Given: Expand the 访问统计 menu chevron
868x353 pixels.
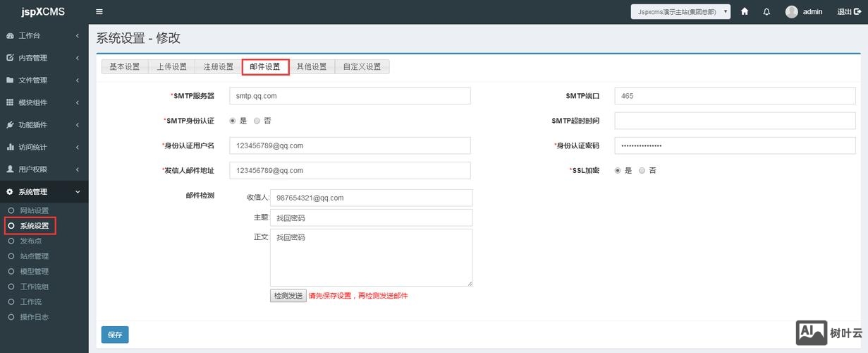Looking at the screenshot, I should (x=77, y=147).
